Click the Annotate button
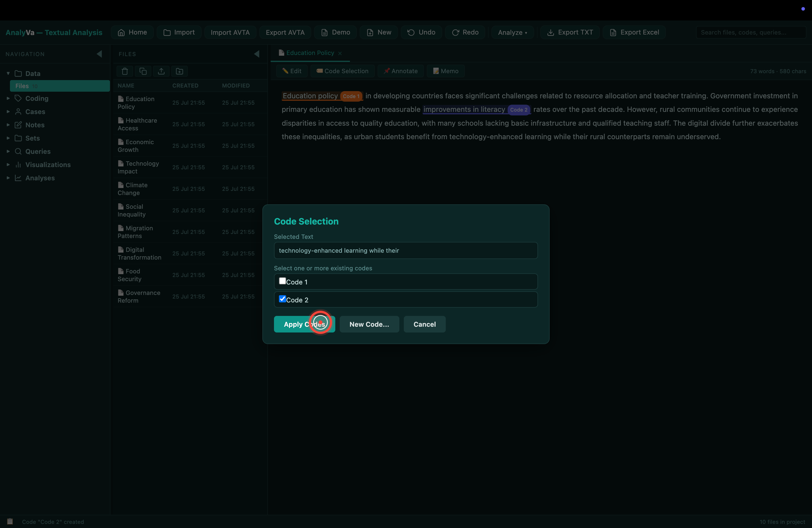The height and width of the screenshot is (528, 812). pos(400,71)
